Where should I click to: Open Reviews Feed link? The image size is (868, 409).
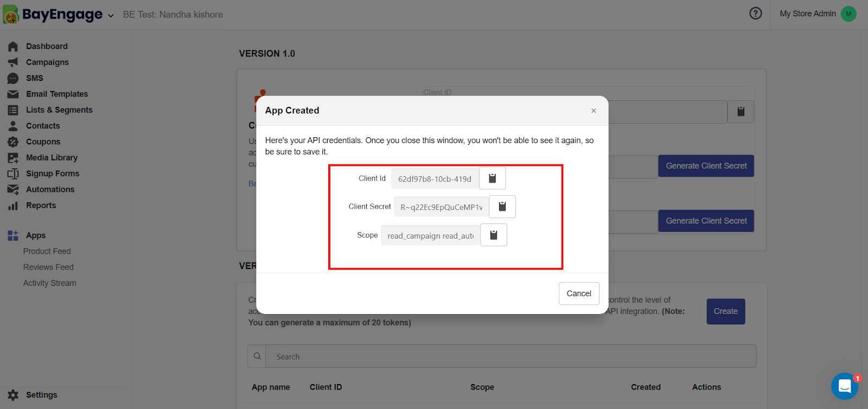point(48,267)
